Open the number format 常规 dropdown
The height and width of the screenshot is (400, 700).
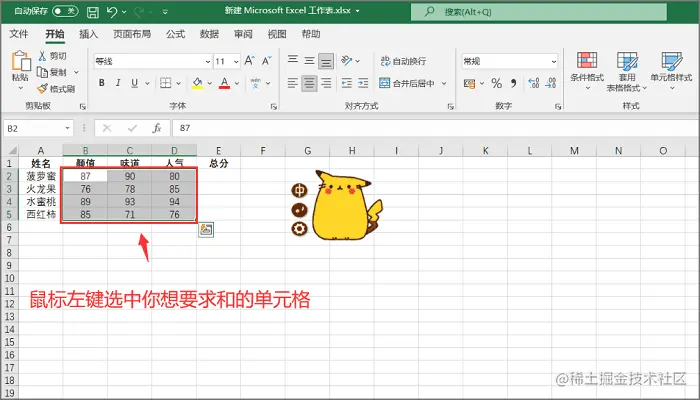pyautogui.click(x=554, y=61)
